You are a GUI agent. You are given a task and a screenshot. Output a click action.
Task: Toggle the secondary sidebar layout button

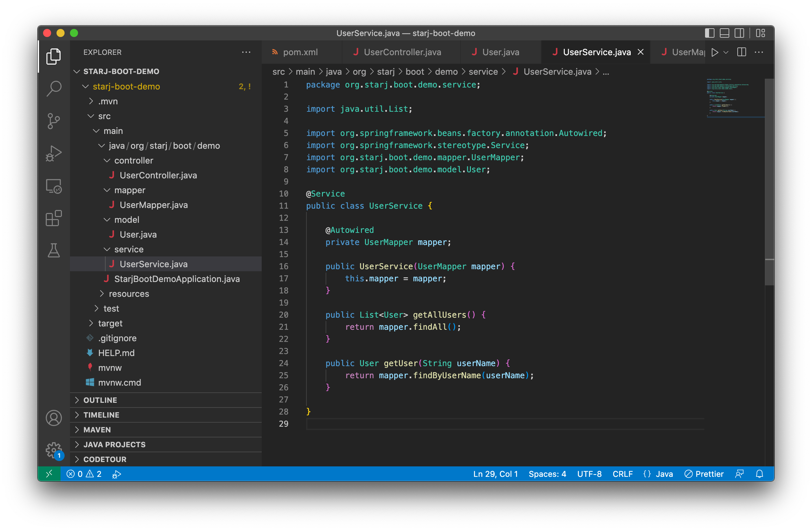739,33
